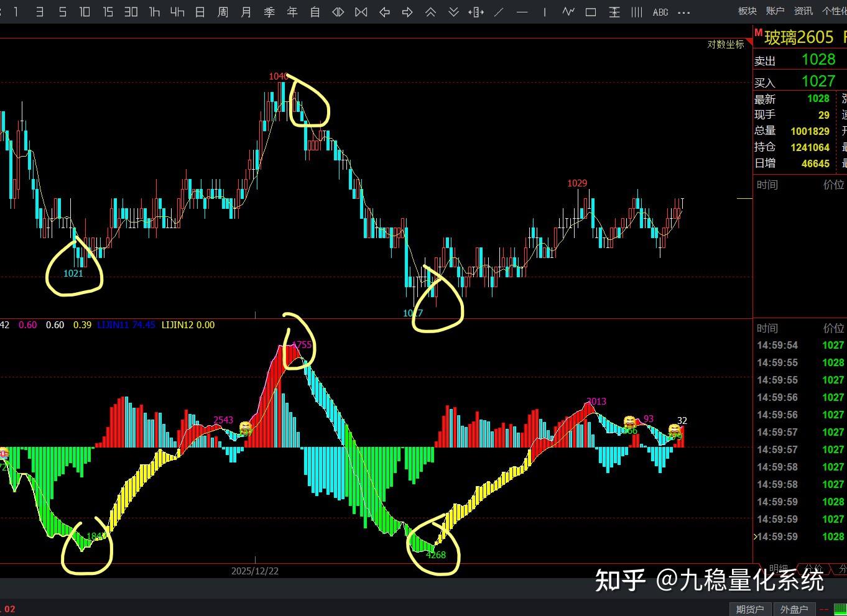
Task: Select the zigzag wave line tool
Action: (568, 12)
